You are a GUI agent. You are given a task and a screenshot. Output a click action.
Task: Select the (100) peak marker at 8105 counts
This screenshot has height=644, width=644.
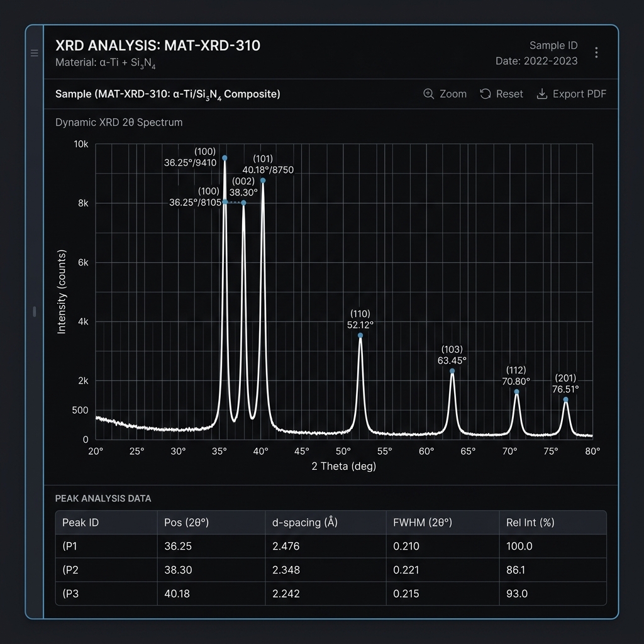[x=225, y=202]
